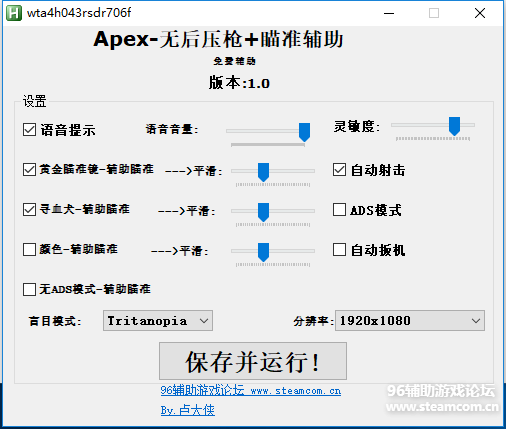Disable 黄金瞄准镜-辅助瞄准 checkbox
The width and height of the screenshot is (506, 429).
29,169
